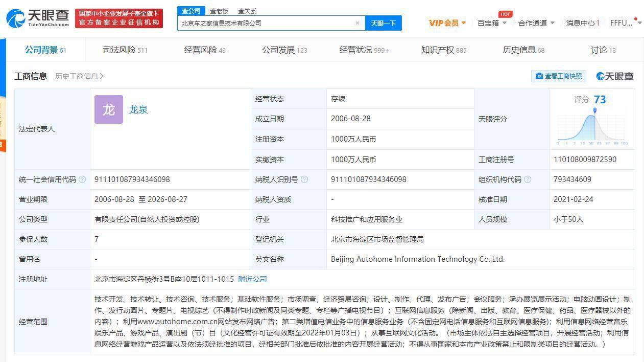Select the industry value 科技推广和应用服务业
The width and height of the screenshot is (644, 362).
click(367, 219)
